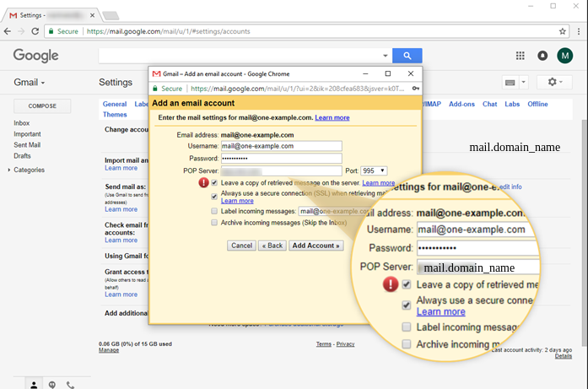Open the Terms link
The image size is (588, 389).
pyautogui.click(x=323, y=344)
